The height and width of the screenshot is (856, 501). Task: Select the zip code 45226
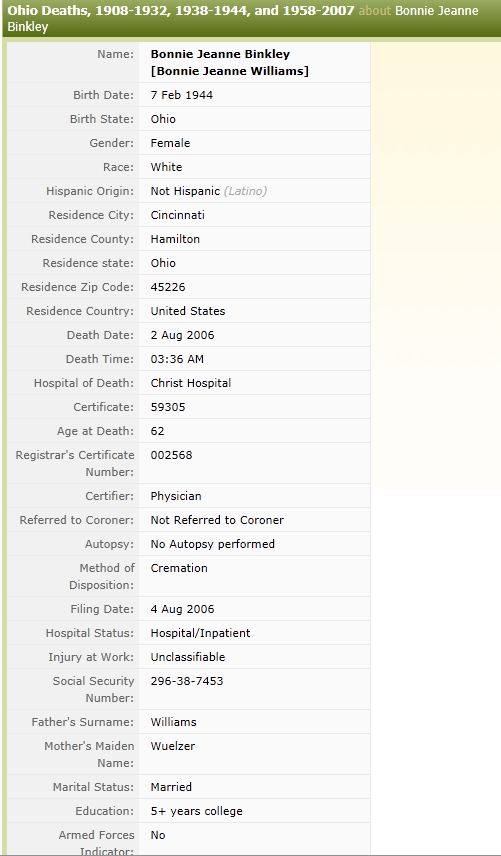coord(168,287)
